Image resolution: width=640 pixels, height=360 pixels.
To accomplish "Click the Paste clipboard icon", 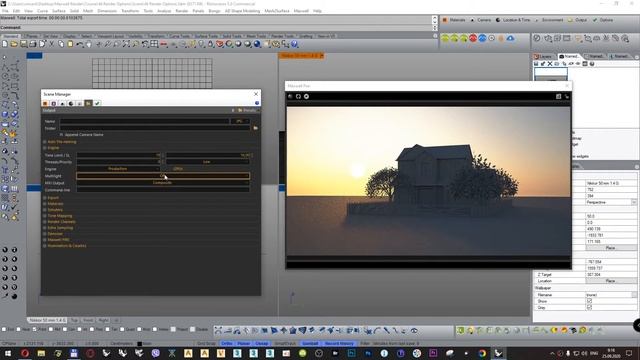I will click(70, 44).
